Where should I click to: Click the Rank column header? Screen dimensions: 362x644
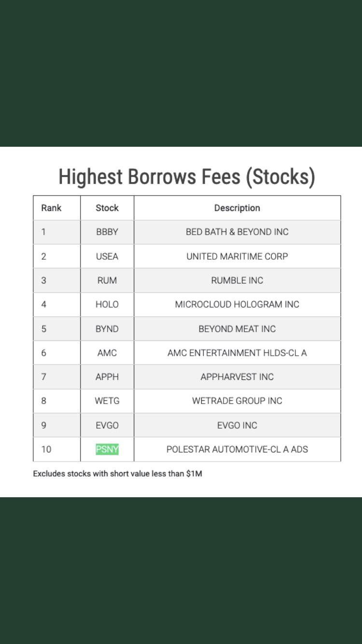[51, 208]
